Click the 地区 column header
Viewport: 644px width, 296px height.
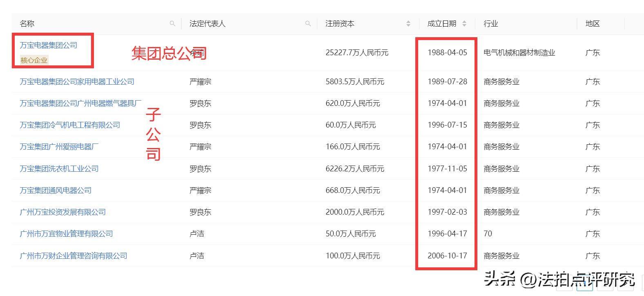click(592, 24)
